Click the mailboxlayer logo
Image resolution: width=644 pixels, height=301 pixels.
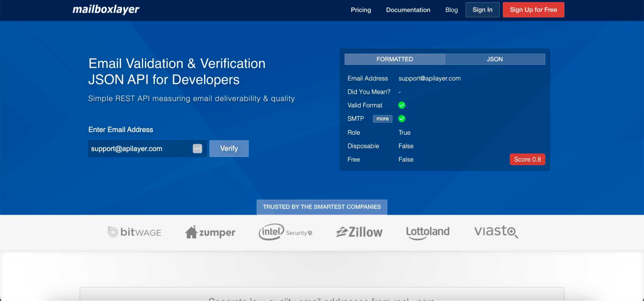[106, 10]
